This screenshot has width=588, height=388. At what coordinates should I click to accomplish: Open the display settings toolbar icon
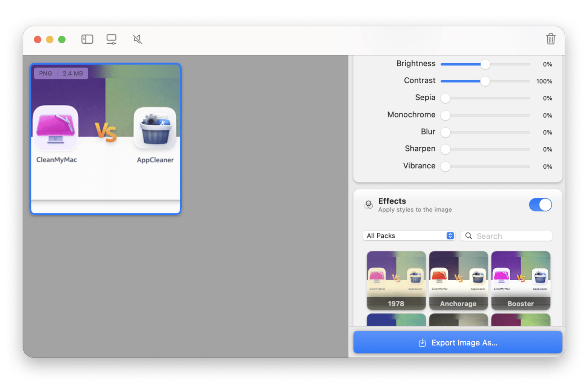pos(111,39)
